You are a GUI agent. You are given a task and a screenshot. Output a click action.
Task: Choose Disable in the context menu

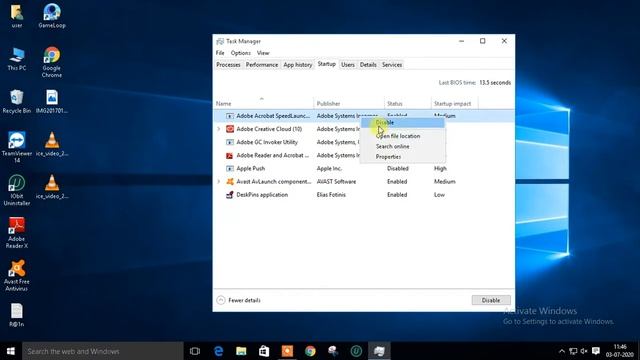pos(402,122)
